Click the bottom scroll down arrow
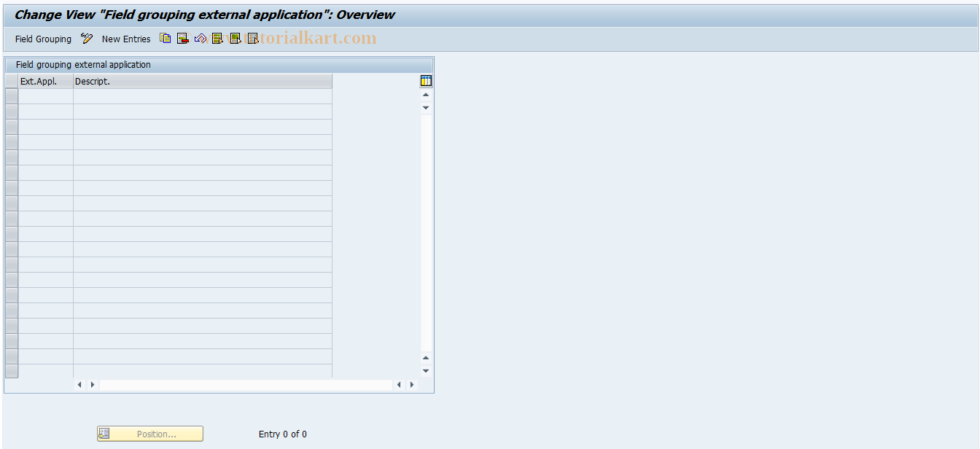The width and height of the screenshot is (980, 449). (426, 370)
